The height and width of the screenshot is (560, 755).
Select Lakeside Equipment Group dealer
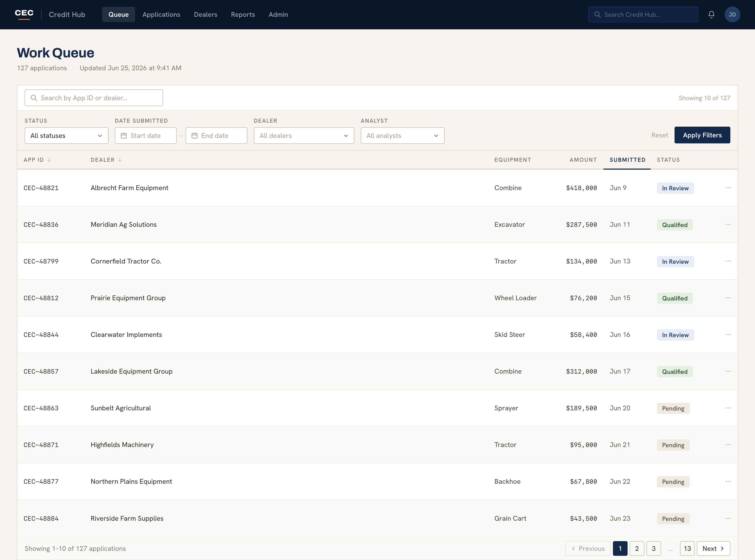(132, 371)
